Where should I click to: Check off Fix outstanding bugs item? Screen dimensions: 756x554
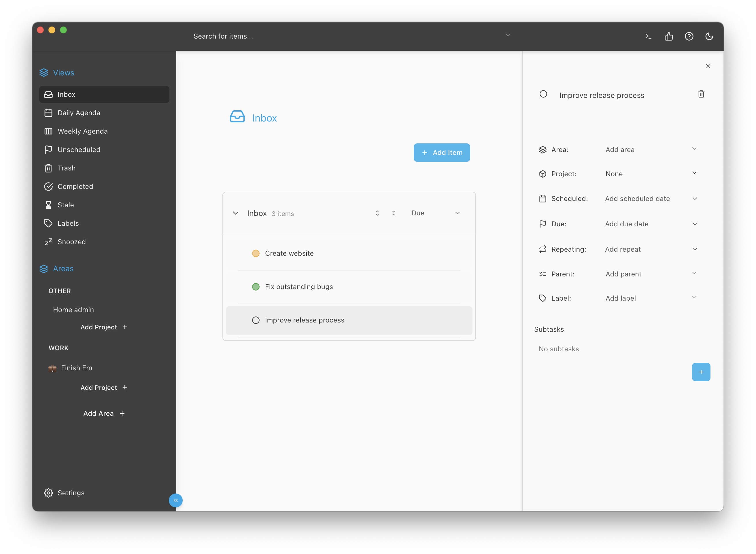coord(256,287)
